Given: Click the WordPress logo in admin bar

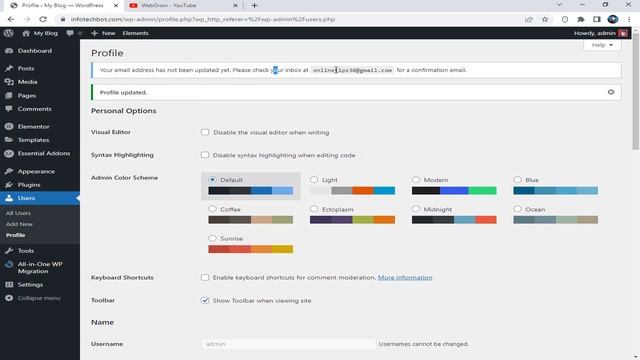Looking at the screenshot, I should (x=9, y=33).
